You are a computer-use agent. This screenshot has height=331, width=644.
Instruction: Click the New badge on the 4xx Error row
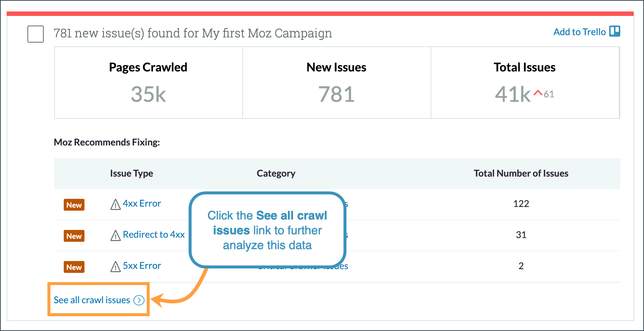click(74, 205)
